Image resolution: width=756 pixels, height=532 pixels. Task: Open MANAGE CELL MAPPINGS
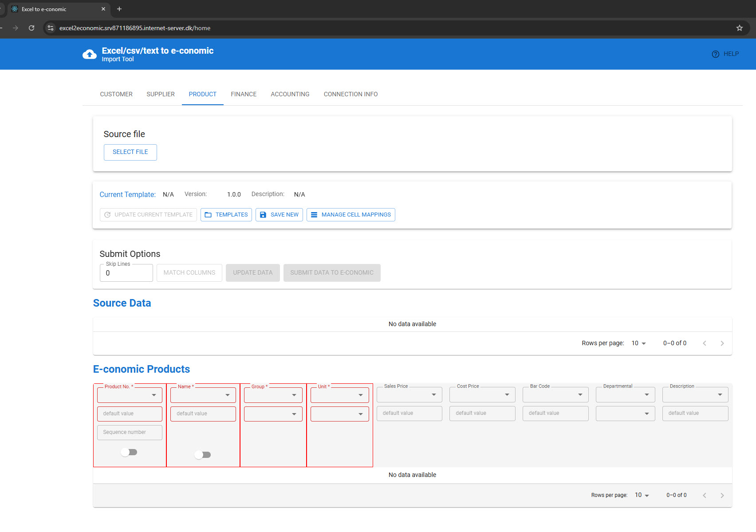[351, 215]
